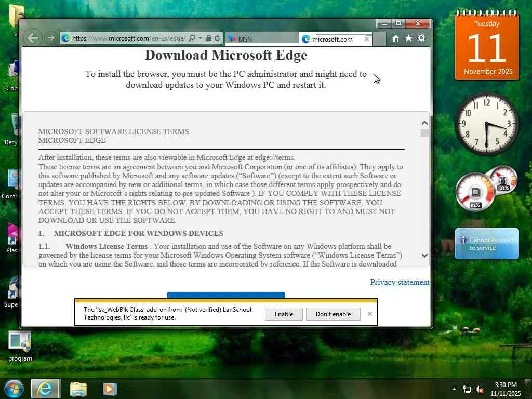532x399 pixels.
Task: Dismiss the add-on notification bar
Action: [x=370, y=314]
